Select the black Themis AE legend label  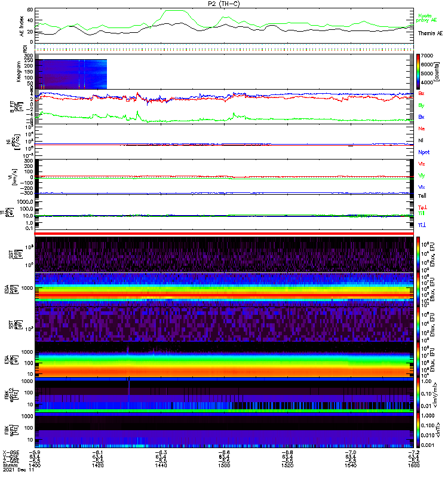pyautogui.click(x=430, y=33)
